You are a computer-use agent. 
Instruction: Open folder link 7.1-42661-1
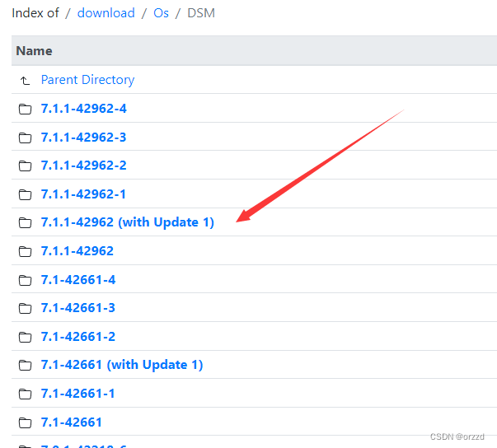(77, 394)
